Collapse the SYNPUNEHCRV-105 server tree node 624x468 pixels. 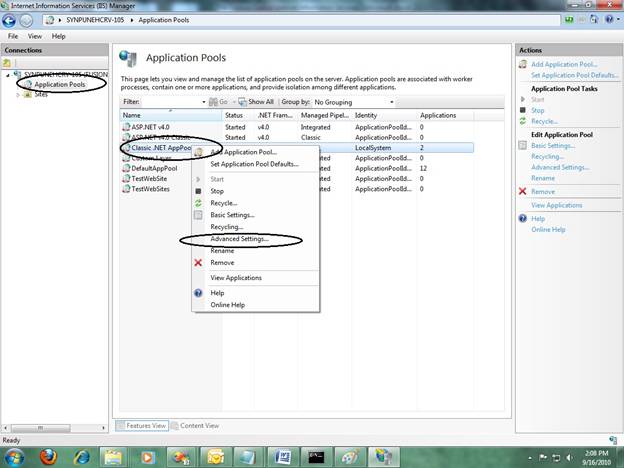pos(8,75)
